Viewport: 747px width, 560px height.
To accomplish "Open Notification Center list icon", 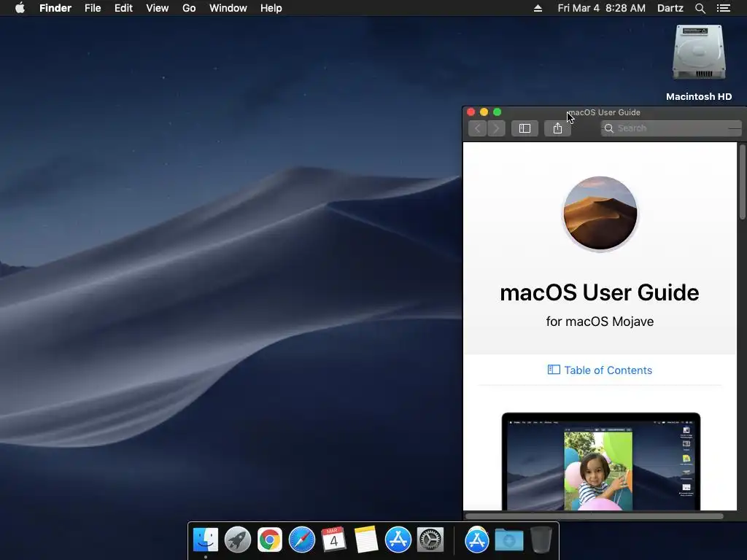I will (x=724, y=8).
